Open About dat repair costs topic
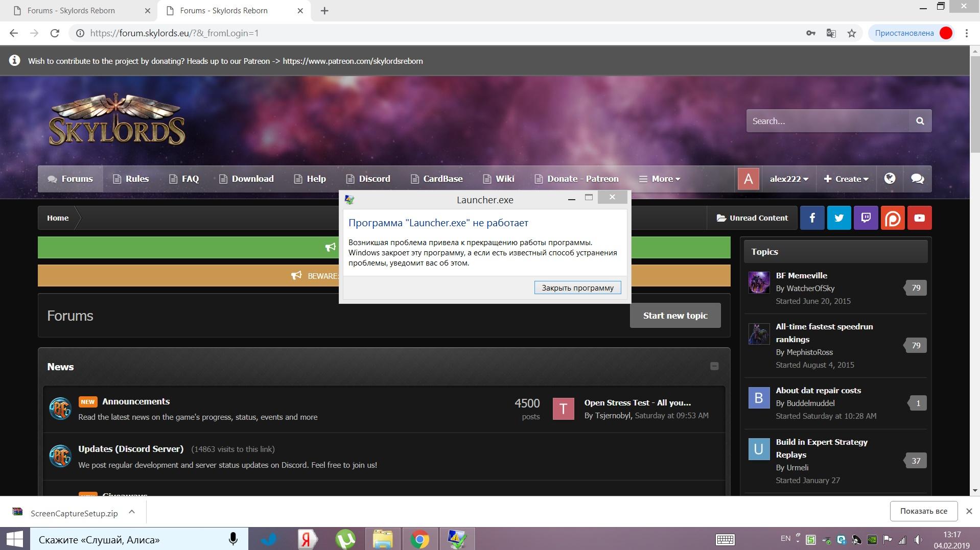The height and width of the screenshot is (550, 980). click(x=818, y=390)
